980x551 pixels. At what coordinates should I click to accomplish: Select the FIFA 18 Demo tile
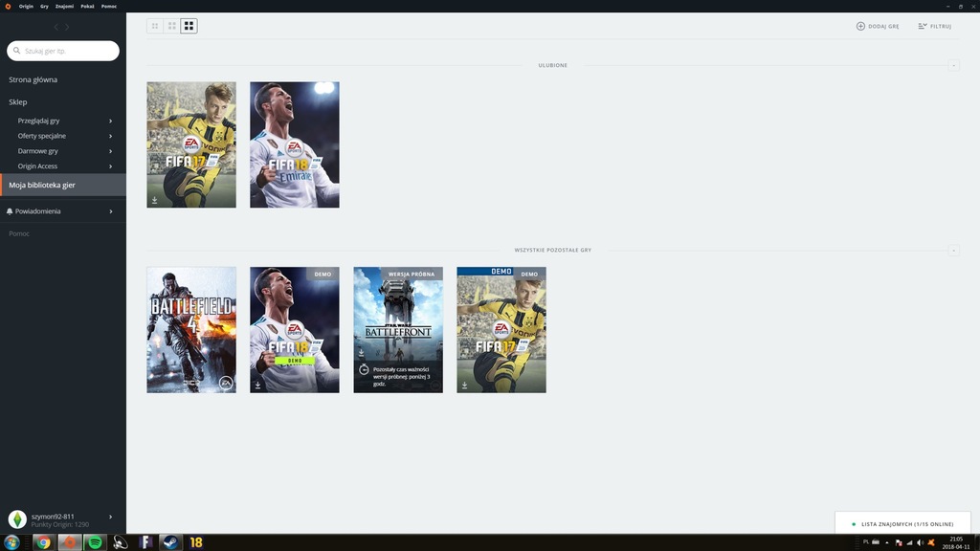coord(295,330)
